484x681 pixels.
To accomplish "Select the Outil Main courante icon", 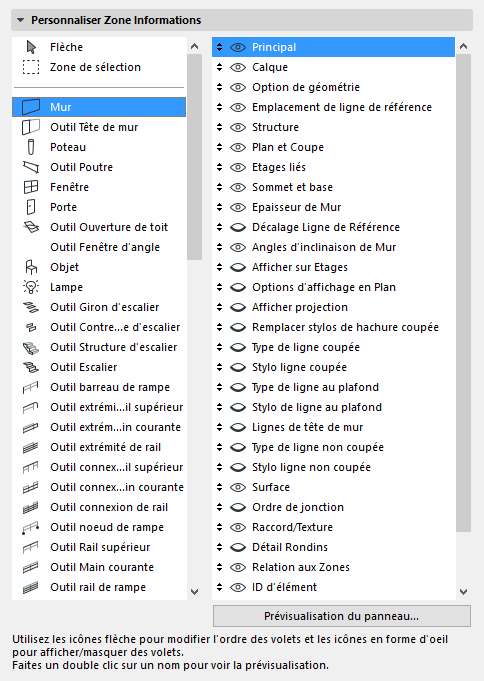I will click(x=31, y=567).
